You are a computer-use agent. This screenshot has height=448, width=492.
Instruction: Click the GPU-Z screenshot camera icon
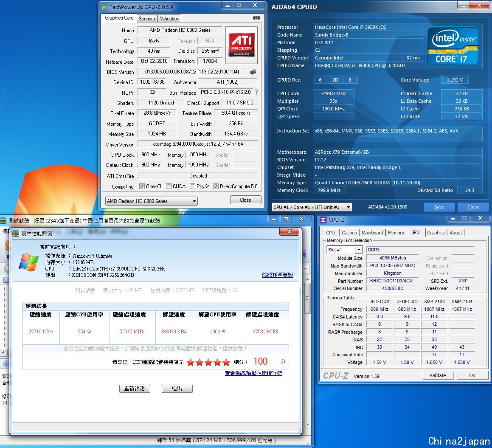point(256,18)
